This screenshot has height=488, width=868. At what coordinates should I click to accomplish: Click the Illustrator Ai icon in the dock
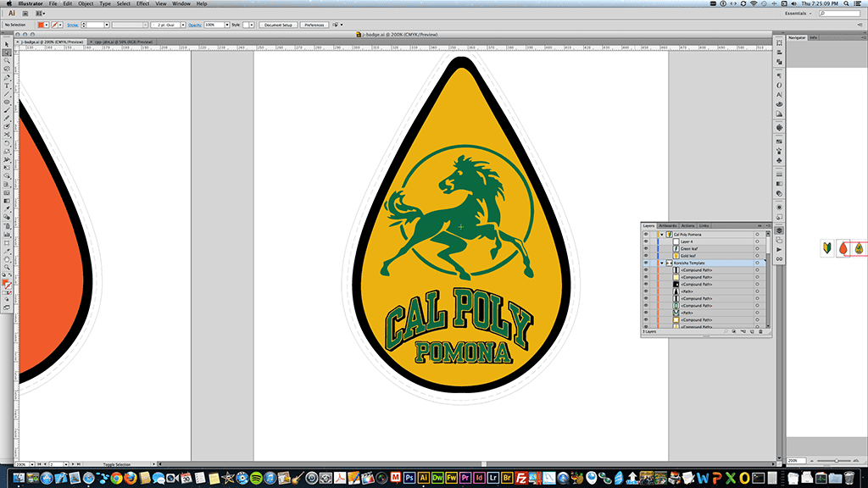[424, 478]
